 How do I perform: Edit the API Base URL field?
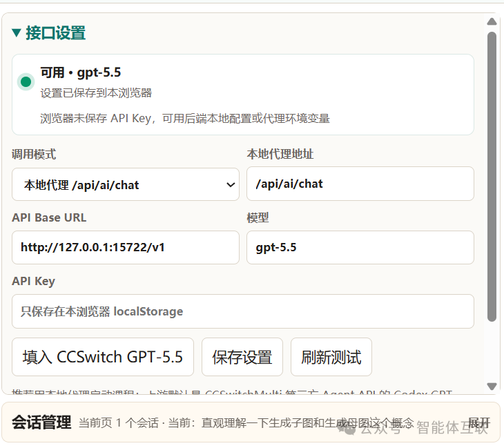pyautogui.click(x=126, y=247)
